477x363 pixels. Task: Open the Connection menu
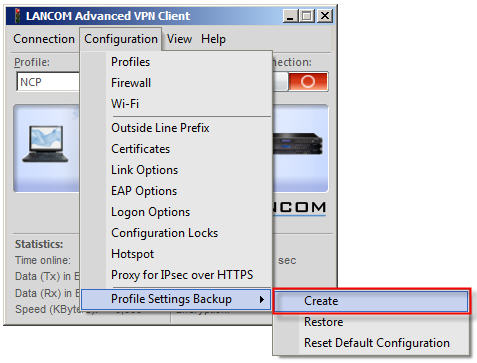click(x=44, y=39)
